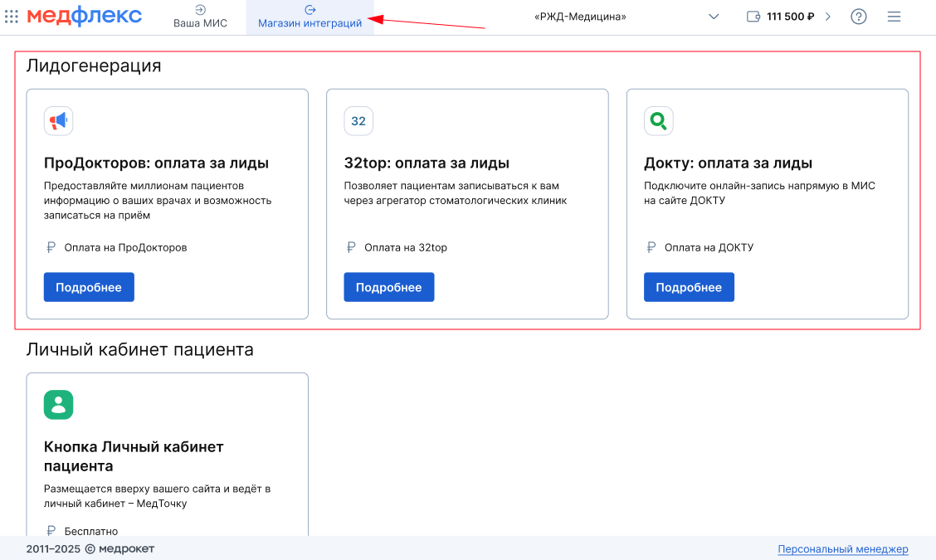
Task: Open the Персональный менеджер link
Action: pyautogui.click(x=843, y=548)
